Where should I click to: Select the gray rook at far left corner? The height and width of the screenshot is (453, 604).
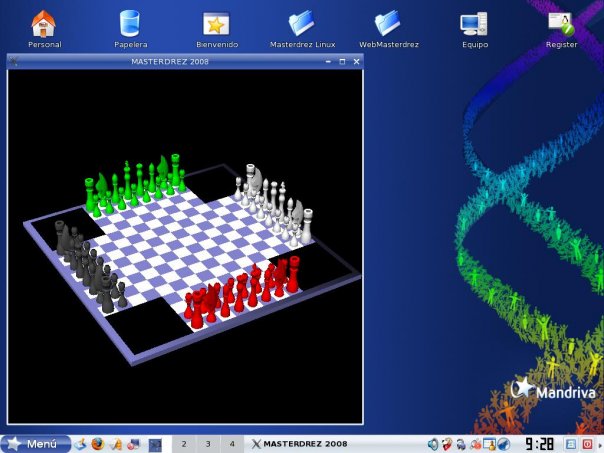click(x=60, y=238)
